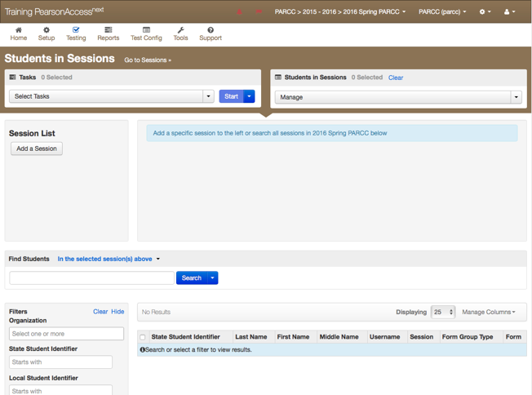
Task: Open the PARCC (parcc) organization menu
Action: (x=442, y=12)
